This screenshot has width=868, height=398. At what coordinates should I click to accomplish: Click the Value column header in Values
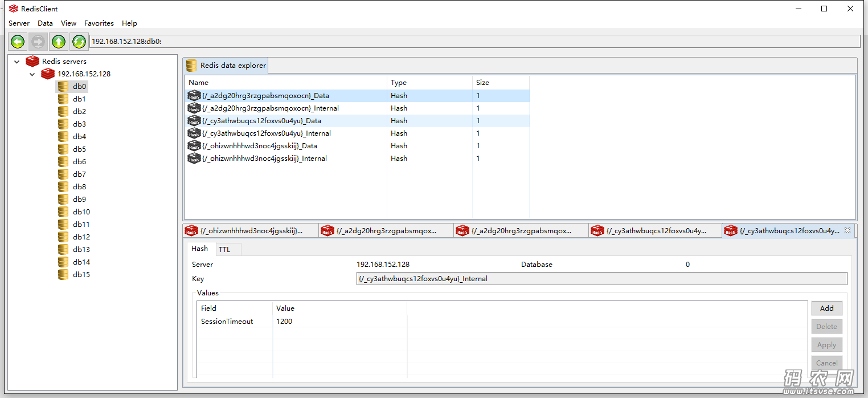pyautogui.click(x=339, y=308)
